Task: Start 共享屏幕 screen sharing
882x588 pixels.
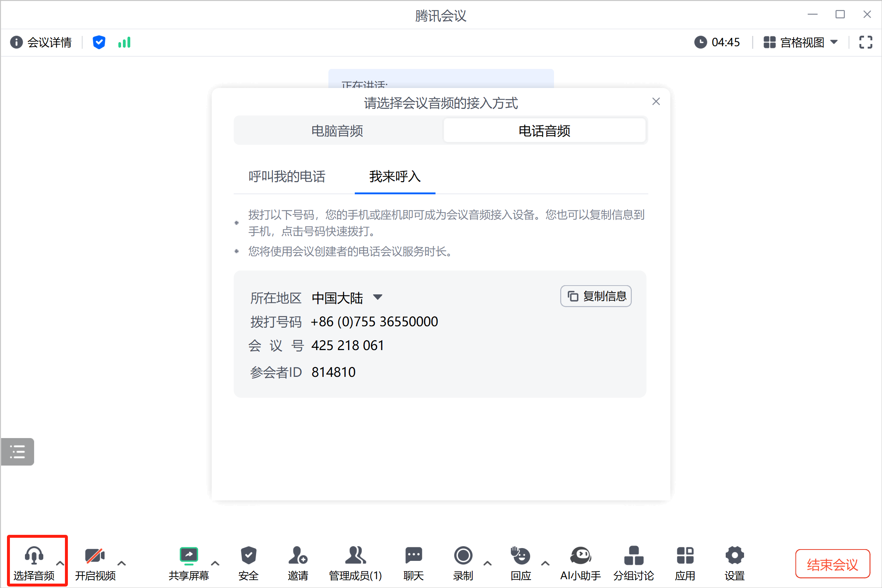Action: (x=189, y=564)
